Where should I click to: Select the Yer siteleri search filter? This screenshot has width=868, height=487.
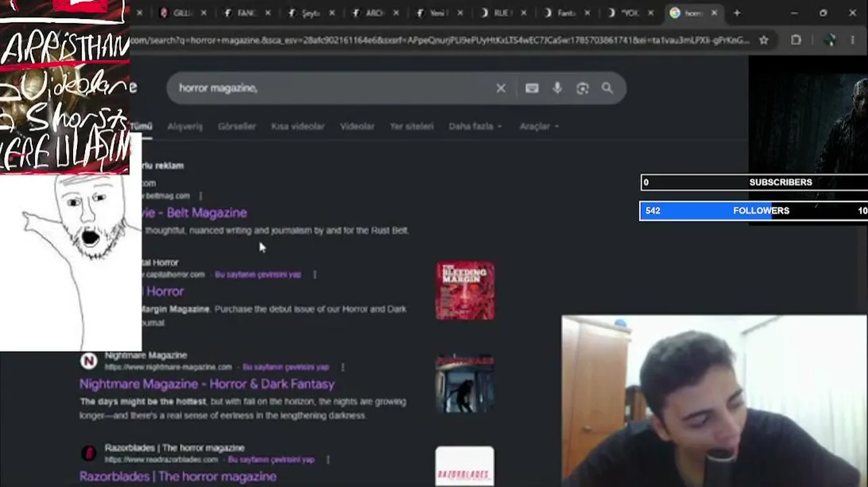coord(411,126)
